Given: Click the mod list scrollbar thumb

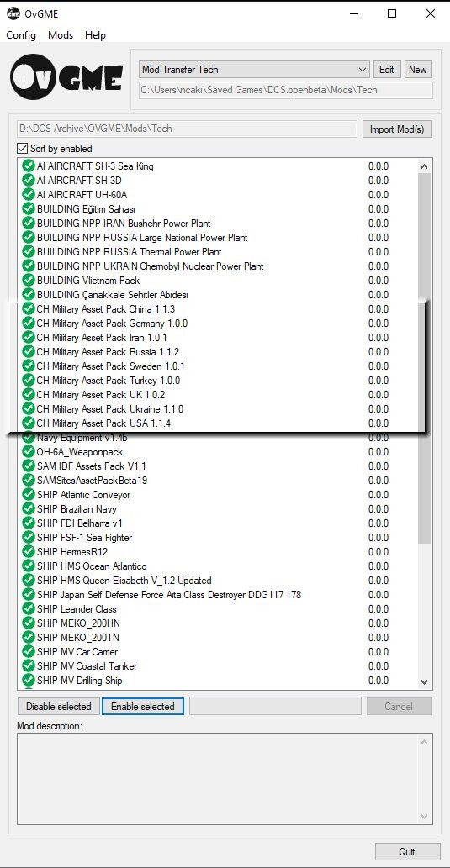Looking at the screenshot, I should point(425,358).
